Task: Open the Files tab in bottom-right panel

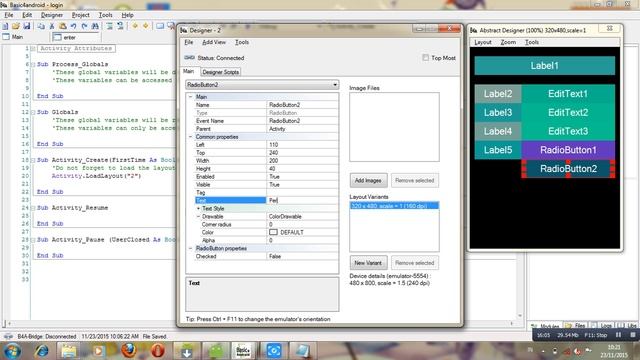Action: [x=576, y=326]
